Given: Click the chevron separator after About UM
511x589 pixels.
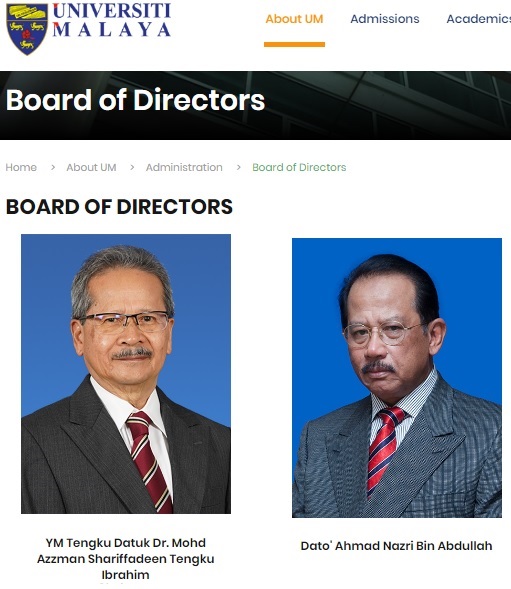Looking at the screenshot, I should [132, 167].
